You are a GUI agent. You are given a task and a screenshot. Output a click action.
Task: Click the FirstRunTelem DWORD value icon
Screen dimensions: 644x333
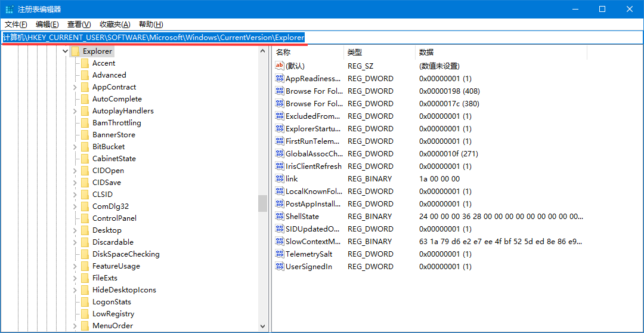tap(280, 141)
